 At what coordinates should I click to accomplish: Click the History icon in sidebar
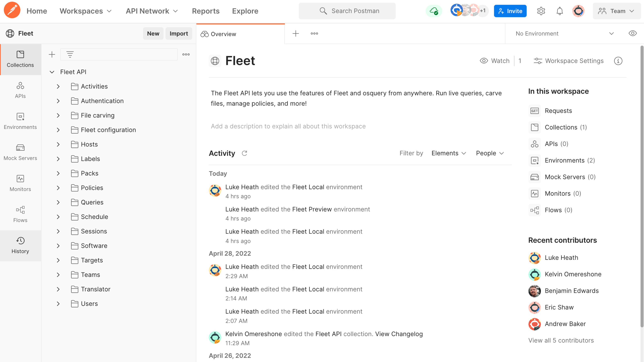[x=20, y=245]
